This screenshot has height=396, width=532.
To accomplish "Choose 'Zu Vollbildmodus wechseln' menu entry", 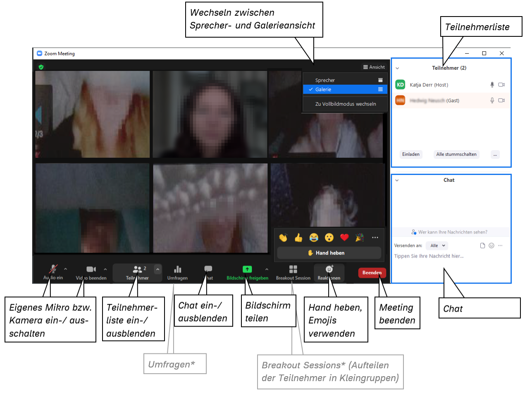I will coord(345,104).
